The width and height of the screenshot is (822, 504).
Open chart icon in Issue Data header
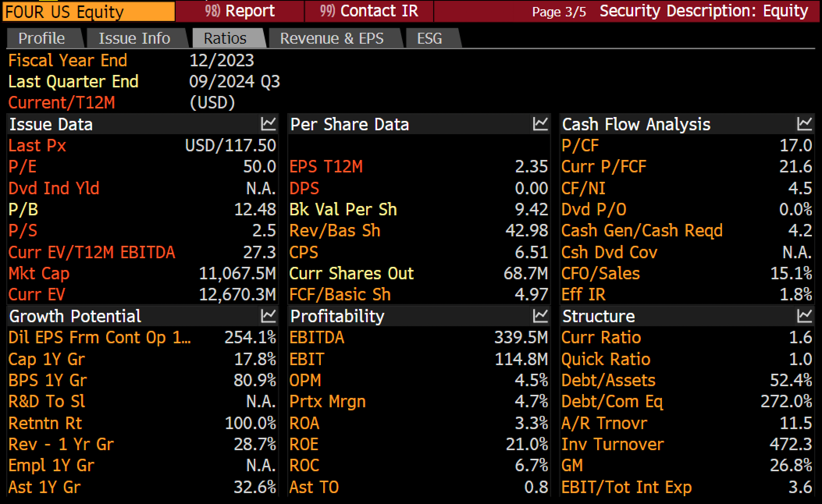click(268, 124)
